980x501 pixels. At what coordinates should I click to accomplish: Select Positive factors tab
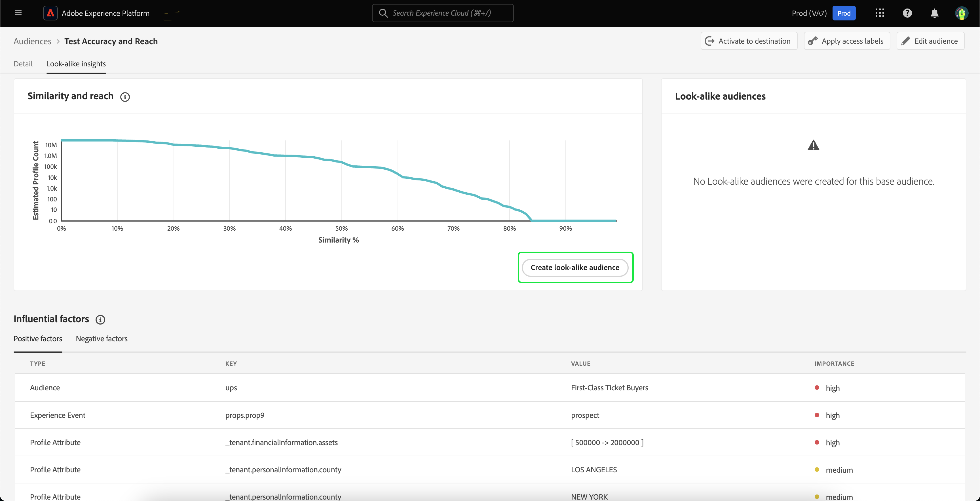[38, 338]
